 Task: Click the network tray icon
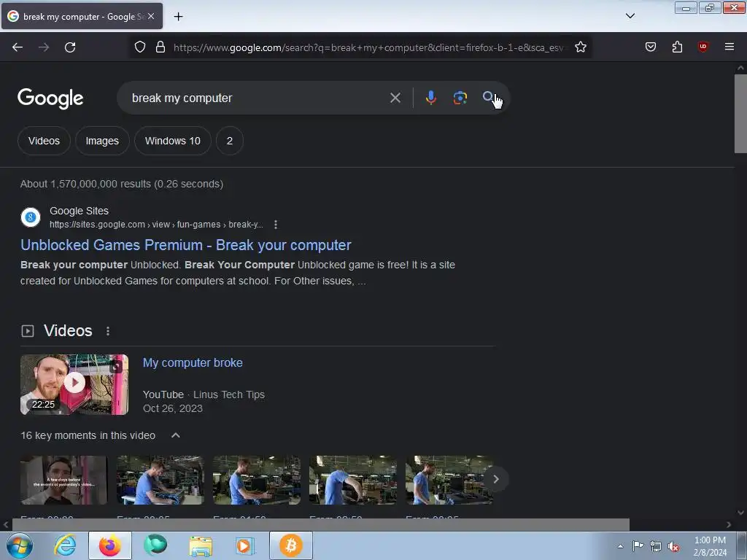656,546
